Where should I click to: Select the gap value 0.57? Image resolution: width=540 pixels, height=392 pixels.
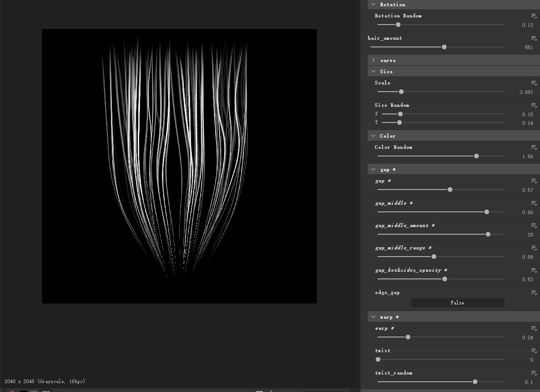coord(527,190)
